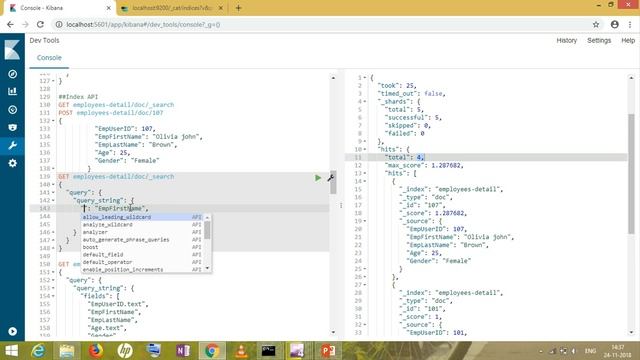Open History in Dev Tools

point(567,40)
